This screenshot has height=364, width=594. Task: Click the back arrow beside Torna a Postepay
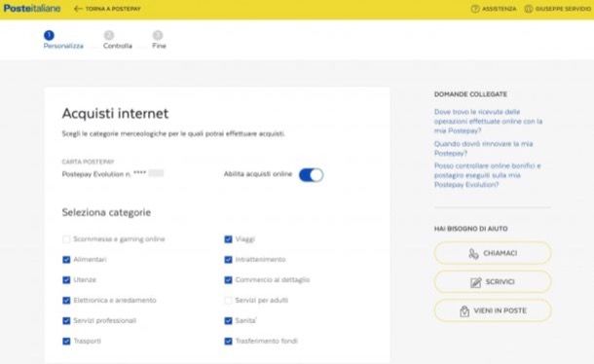(x=78, y=9)
